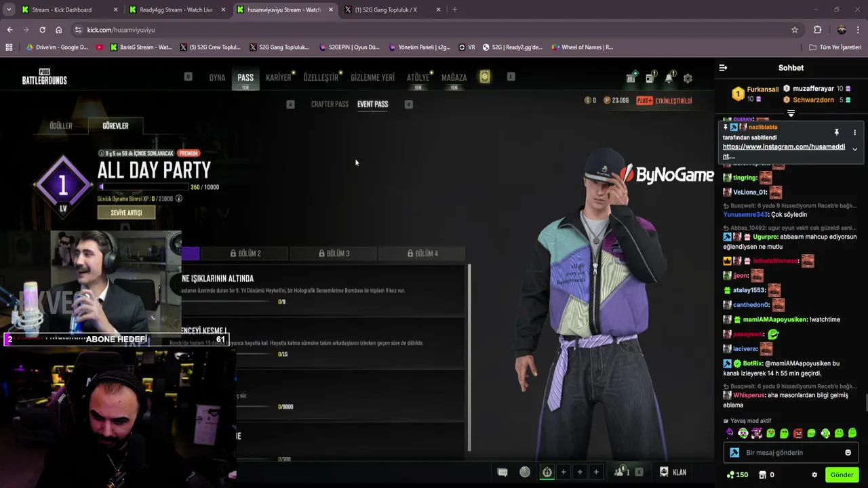Select locked BÖLÜM 4 mission tab
Viewport: 868px width, 488px height.
422,253
